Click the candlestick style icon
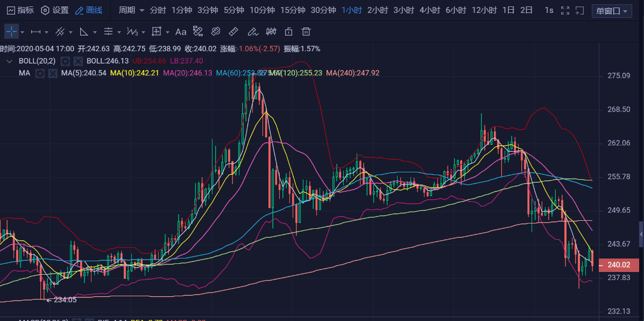This screenshot has height=321, width=644. 271,31
